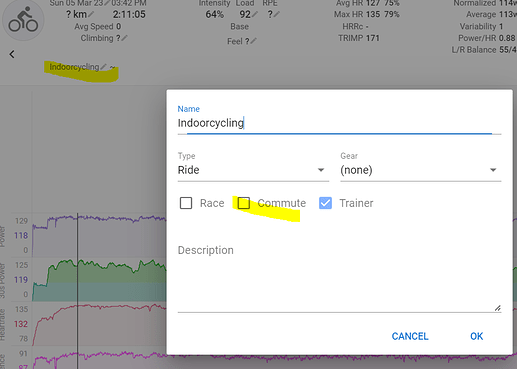Open the Type dropdown showing Ride
517x369 pixels.
pos(253,170)
